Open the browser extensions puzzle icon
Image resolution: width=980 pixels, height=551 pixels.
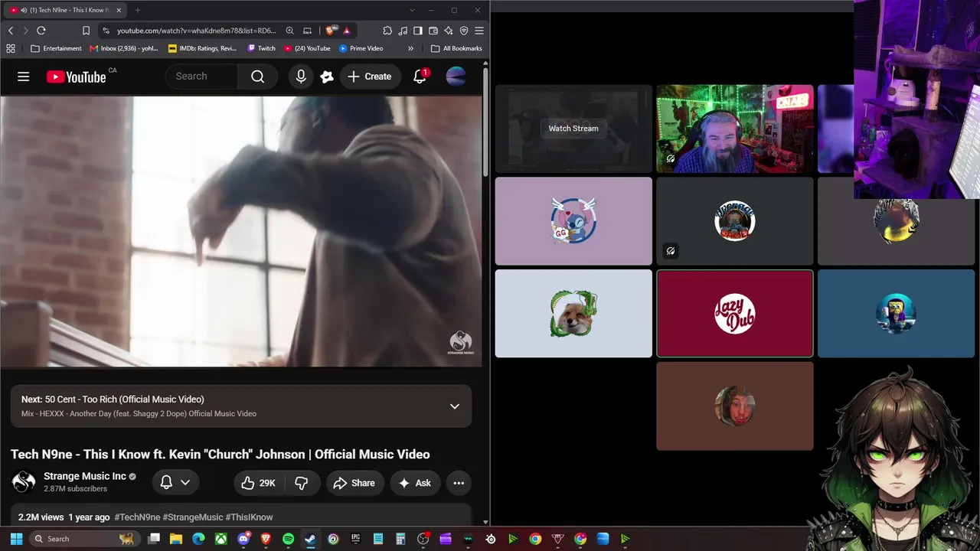pos(387,31)
